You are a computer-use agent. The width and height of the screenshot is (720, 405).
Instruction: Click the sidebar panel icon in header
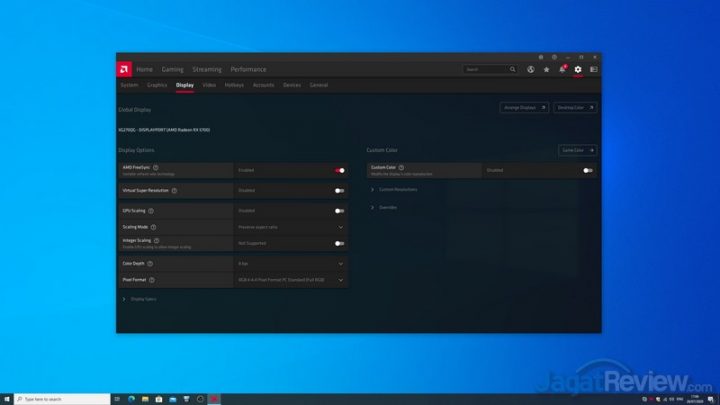click(593, 69)
